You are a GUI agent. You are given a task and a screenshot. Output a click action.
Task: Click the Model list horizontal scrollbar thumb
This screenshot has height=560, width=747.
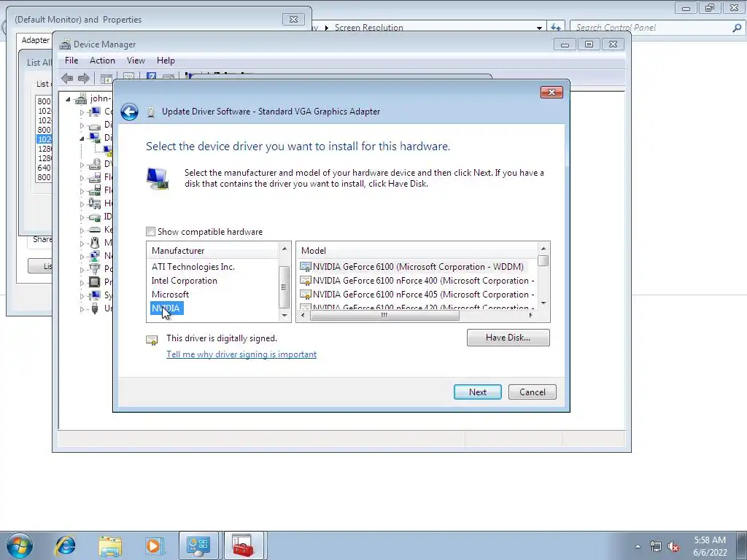click(384, 315)
